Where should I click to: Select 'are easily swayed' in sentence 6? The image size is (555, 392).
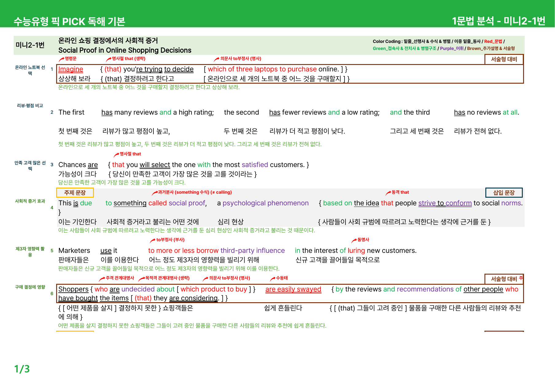[293, 289]
